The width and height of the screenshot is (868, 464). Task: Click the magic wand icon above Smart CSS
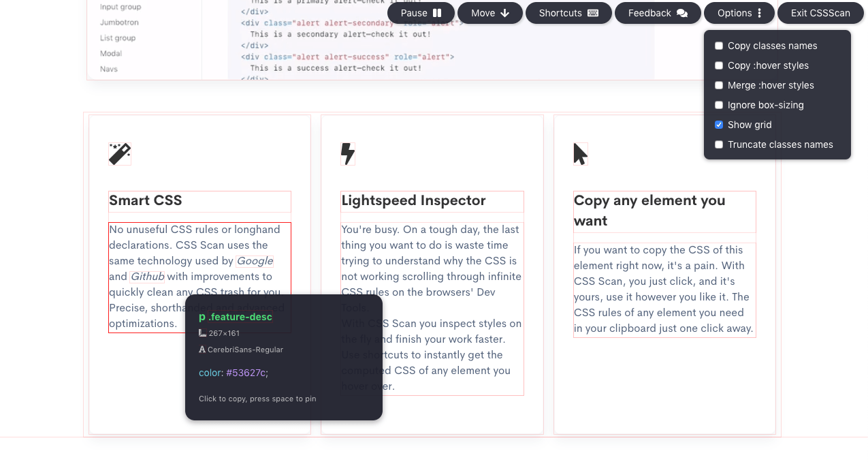[120, 154]
